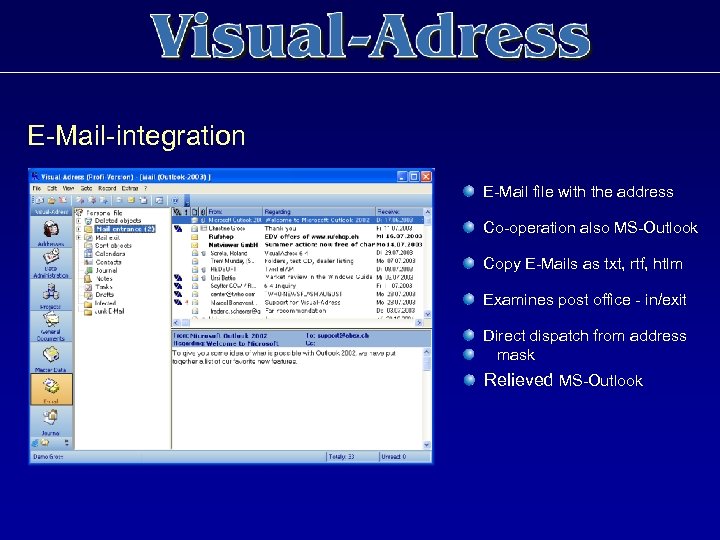The height and width of the screenshot is (540, 720).
Task: Click the Totally 33 status bar entry
Action: [342, 456]
